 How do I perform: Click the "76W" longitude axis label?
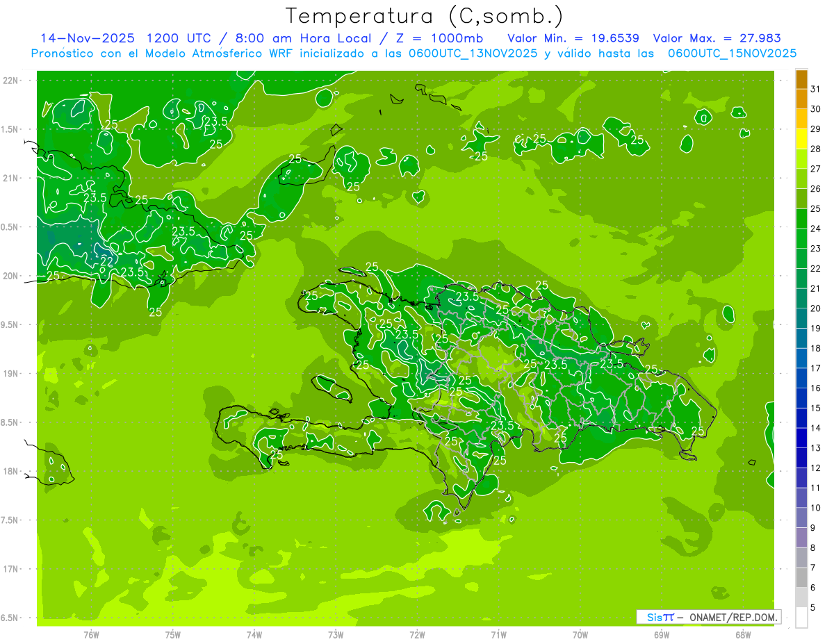click(91, 634)
